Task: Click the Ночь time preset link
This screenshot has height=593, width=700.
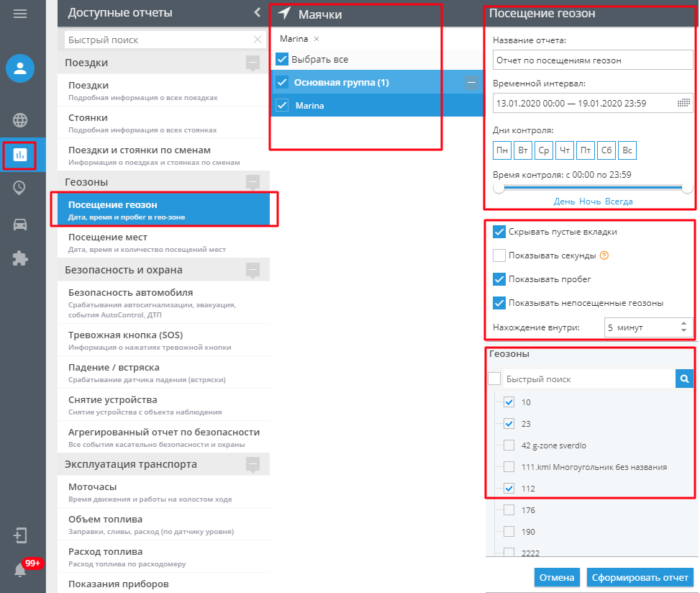Action: 590,202
